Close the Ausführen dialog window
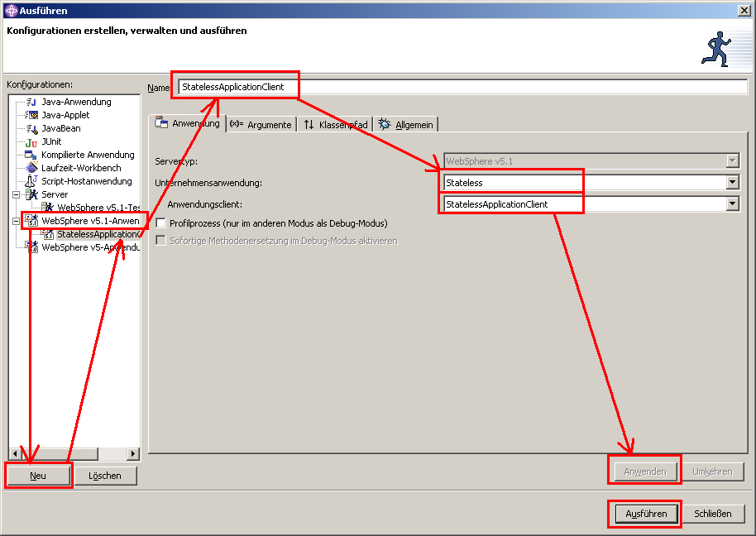This screenshot has width=756, height=536. pyautogui.click(x=744, y=11)
